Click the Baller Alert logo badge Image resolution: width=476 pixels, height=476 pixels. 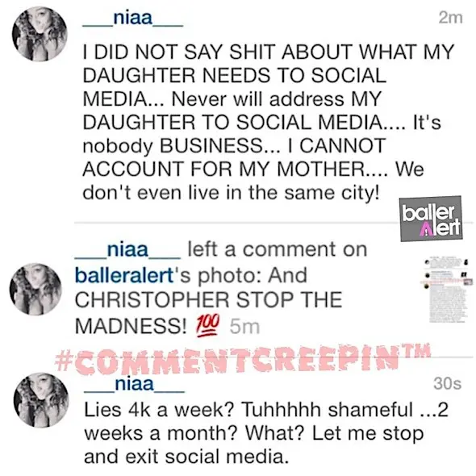click(432, 219)
